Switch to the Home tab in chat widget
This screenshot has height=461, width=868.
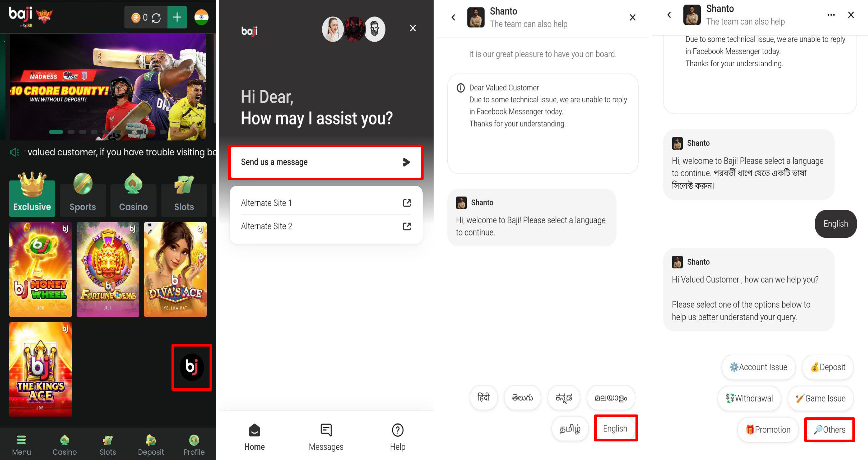pos(254,437)
